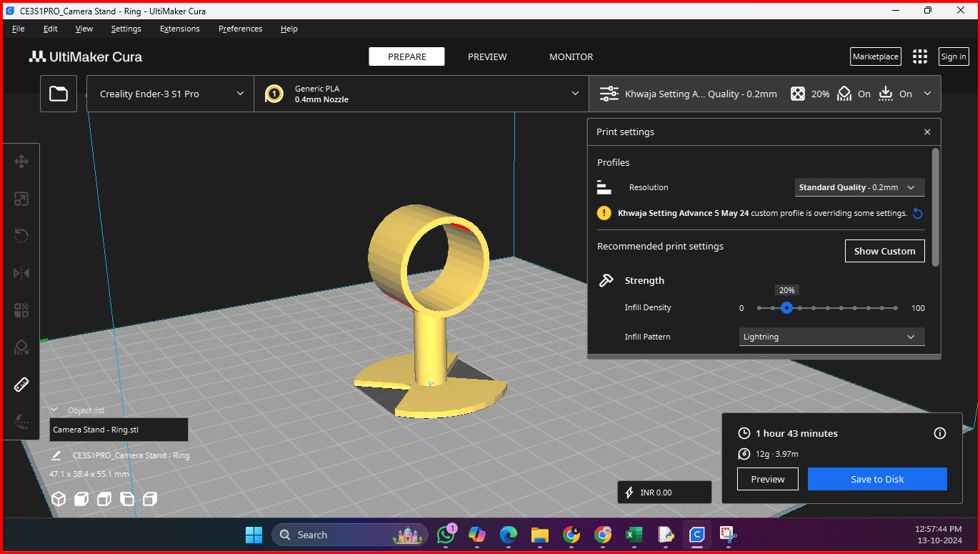Reset custom profile override arrow icon

918,213
